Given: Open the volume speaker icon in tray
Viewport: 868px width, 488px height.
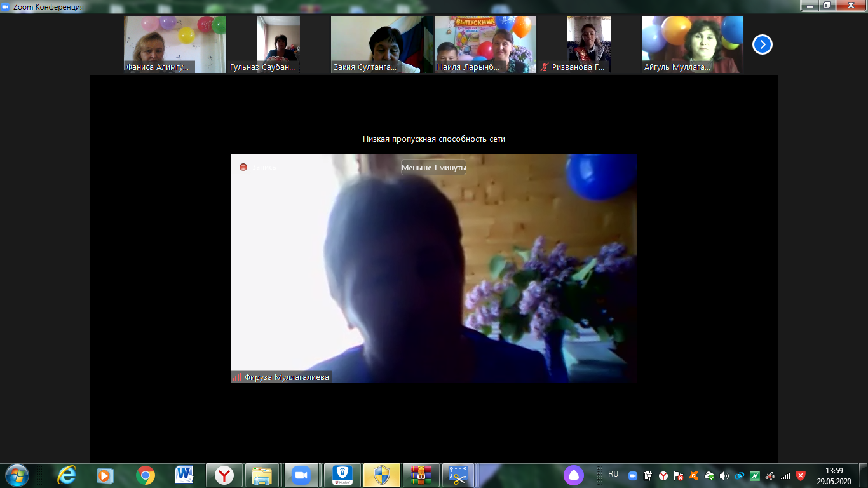Looking at the screenshot, I should 724,476.
